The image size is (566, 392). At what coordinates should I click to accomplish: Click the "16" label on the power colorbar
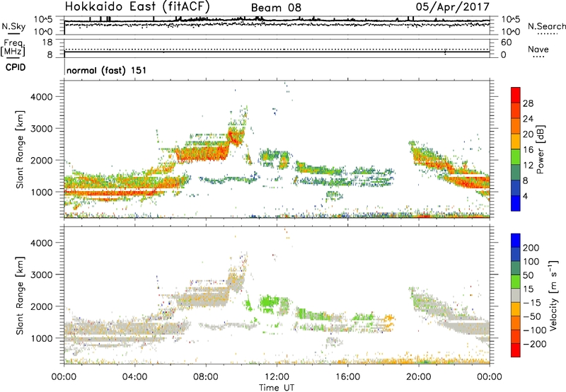click(x=528, y=150)
